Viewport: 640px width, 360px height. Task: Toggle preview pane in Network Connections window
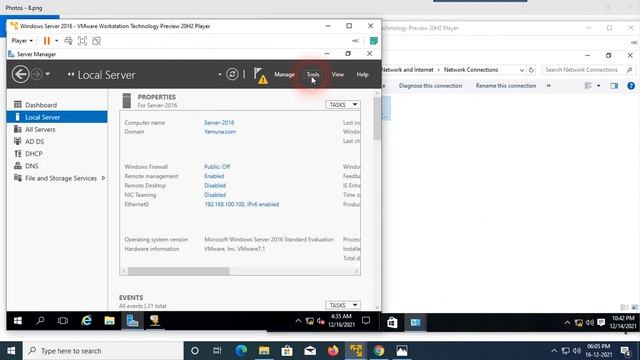coord(614,86)
